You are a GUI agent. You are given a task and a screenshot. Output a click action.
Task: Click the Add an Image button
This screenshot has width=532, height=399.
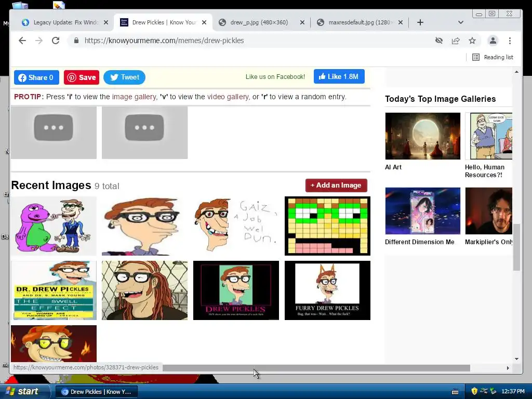pyautogui.click(x=336, y=185)
